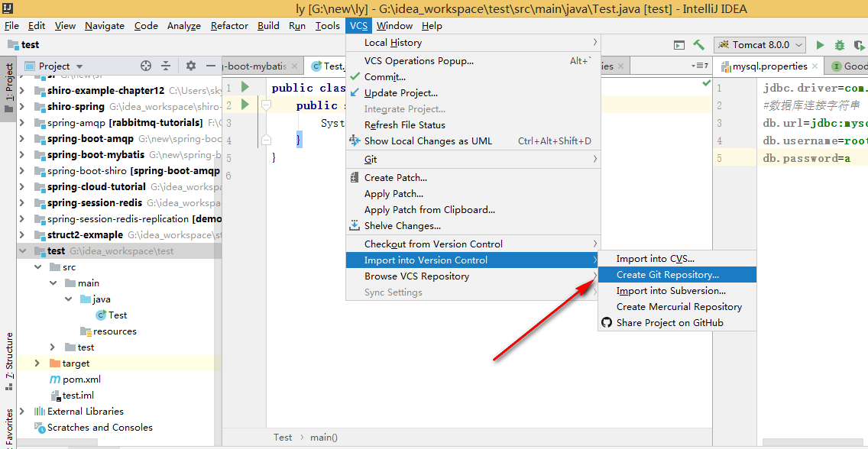This screenshot has width=868, height=449.
Task: Select spring-boot-amqp module row
Action: (x=119, y=139)
